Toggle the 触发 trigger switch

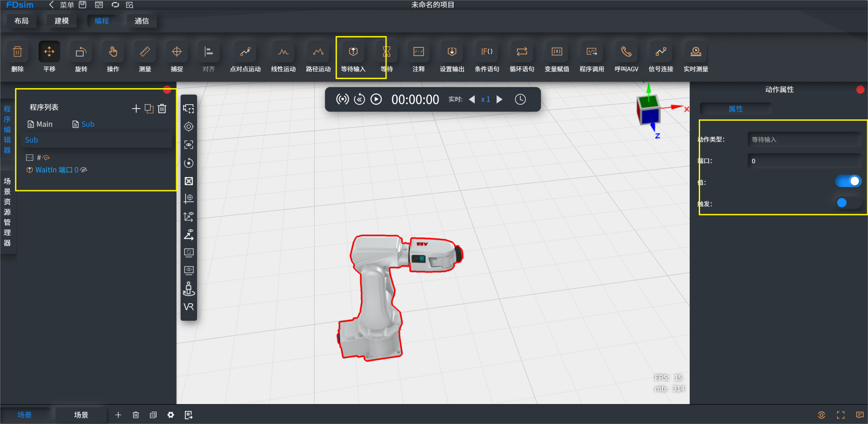(848, 203)
